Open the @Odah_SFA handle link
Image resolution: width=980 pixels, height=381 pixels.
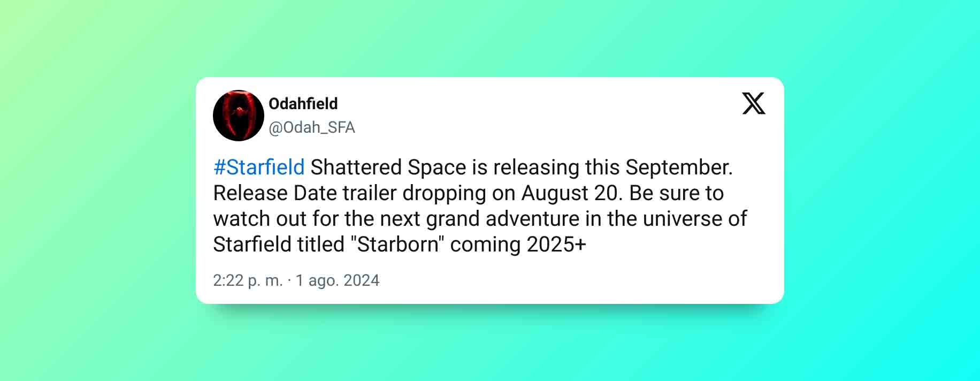point(312,127)
